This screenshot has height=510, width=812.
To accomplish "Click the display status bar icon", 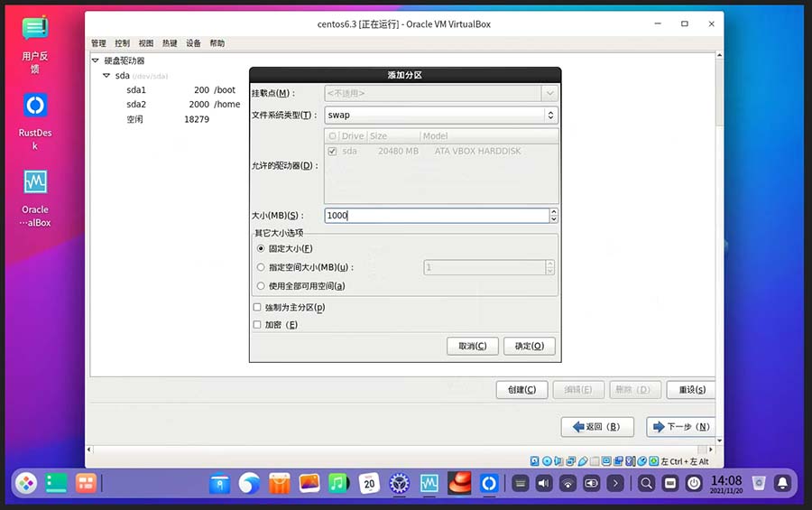I will [606, 460].
